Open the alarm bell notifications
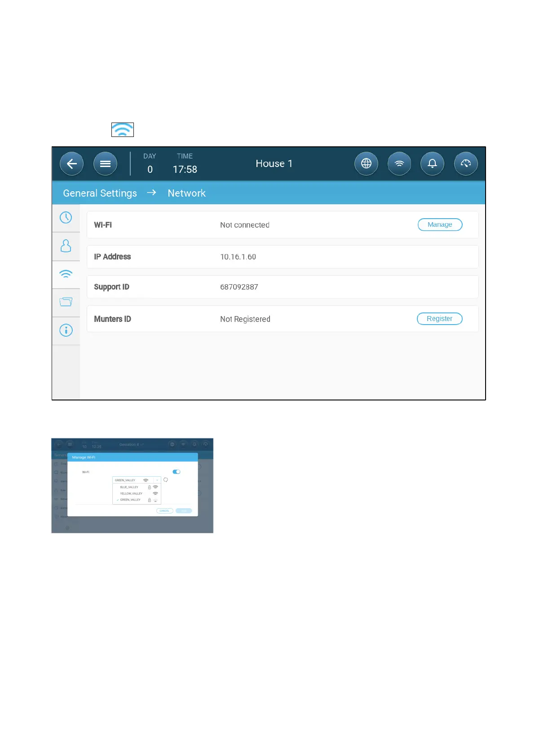Screen dimensions: 535x756 432,164
